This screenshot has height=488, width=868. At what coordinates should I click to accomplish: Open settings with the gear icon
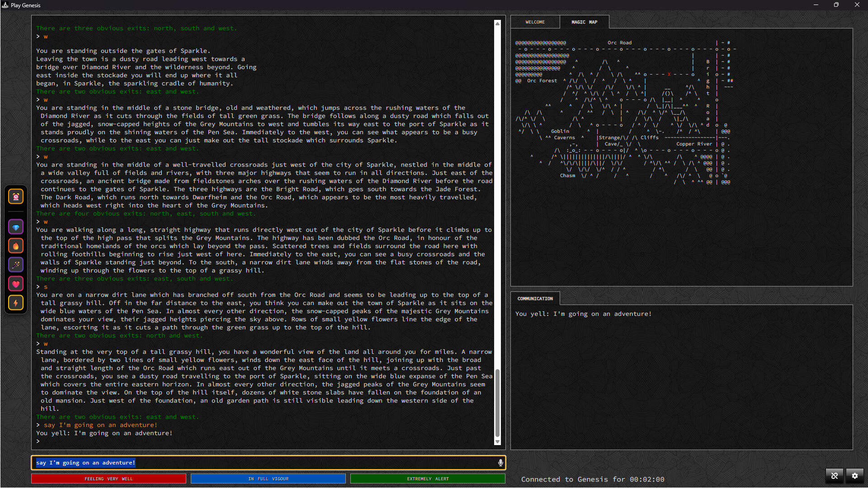[x=855, y=476]
